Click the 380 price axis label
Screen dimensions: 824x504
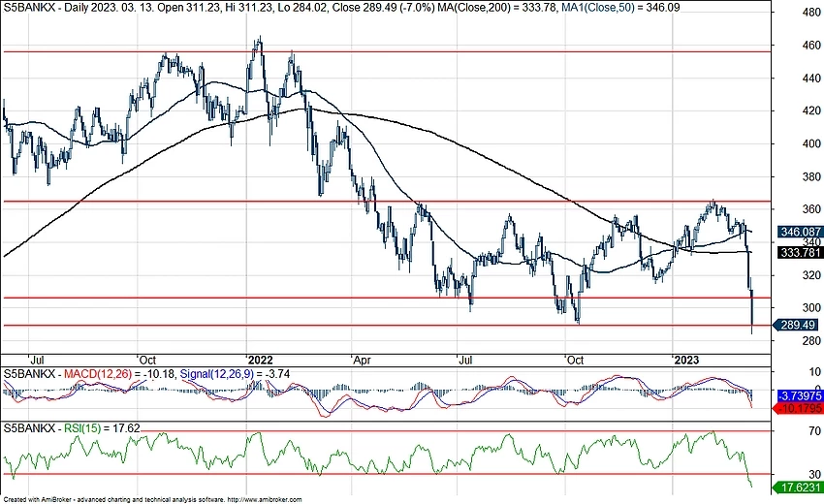pos(811,176)
